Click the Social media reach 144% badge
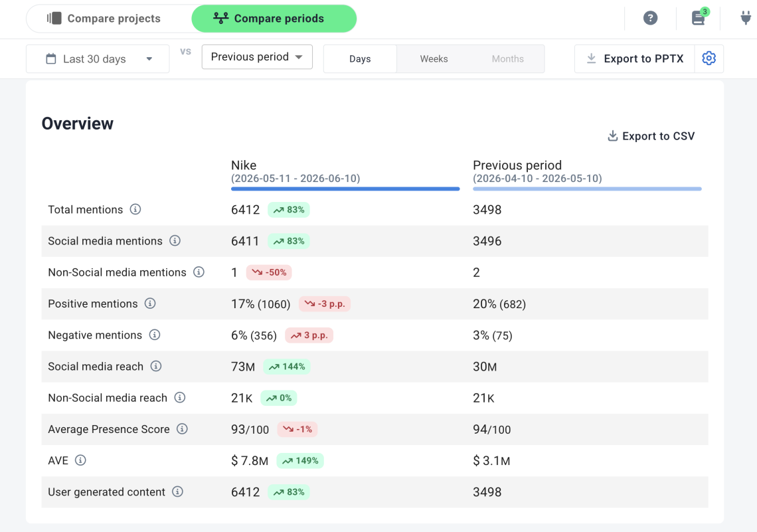Image resolution: width=757 pixels, height=532 pixels. pos(287,367)
